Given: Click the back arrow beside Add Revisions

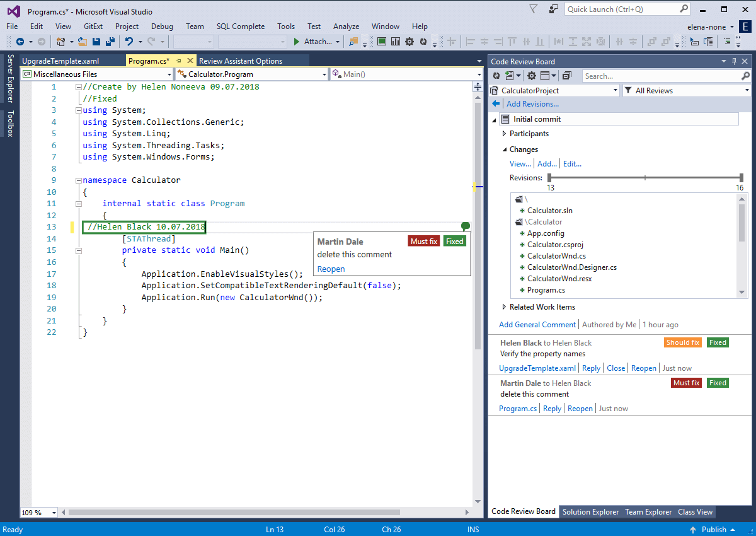Looking at the screenshot, I should pyautogui.click(x=496, y=104).
